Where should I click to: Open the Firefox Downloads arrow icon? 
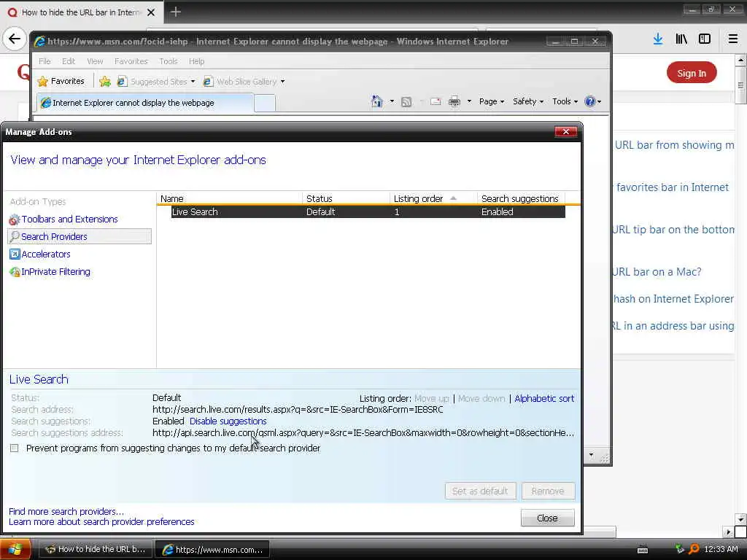[x=658, y=39]
